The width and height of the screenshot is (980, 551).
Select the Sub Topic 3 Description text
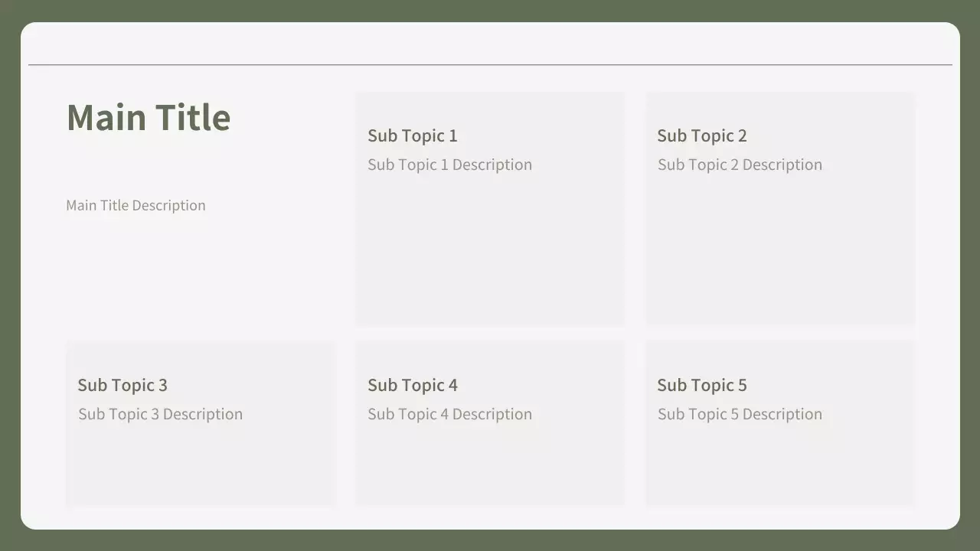point(160,414)
